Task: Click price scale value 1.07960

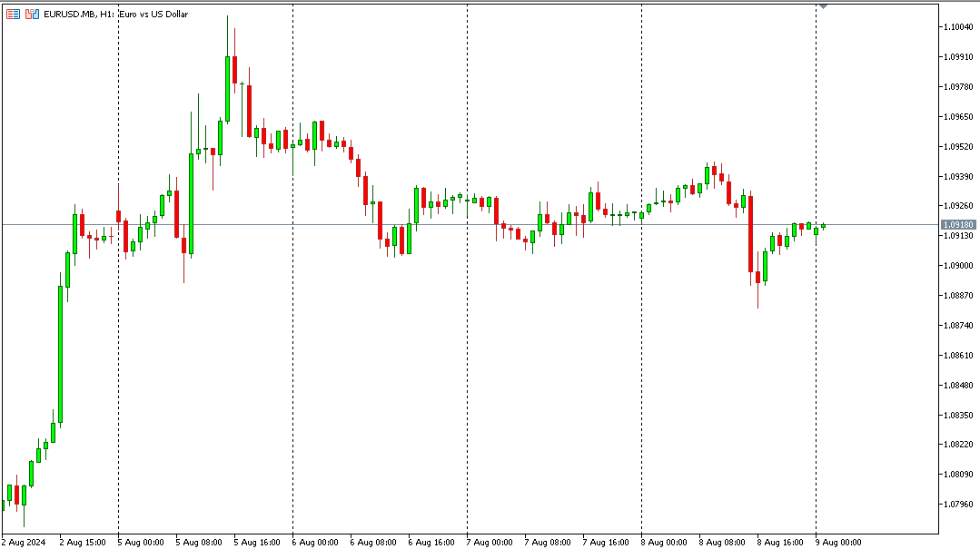Action: click(x=958, y=504)
